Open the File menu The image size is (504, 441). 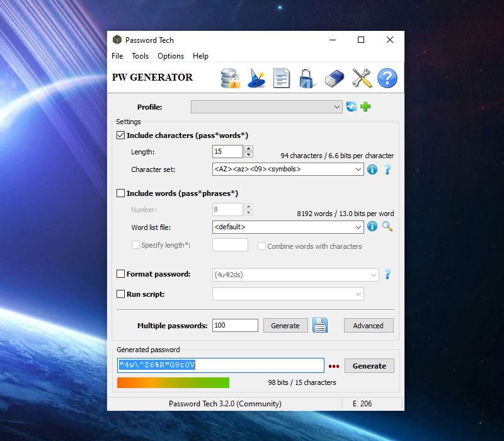[117, 56]
